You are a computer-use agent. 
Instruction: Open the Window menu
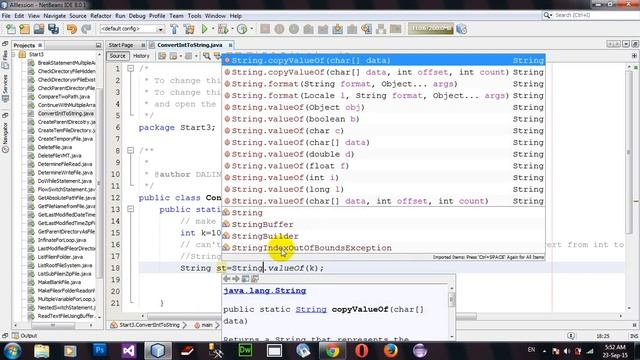coord(215,16)
